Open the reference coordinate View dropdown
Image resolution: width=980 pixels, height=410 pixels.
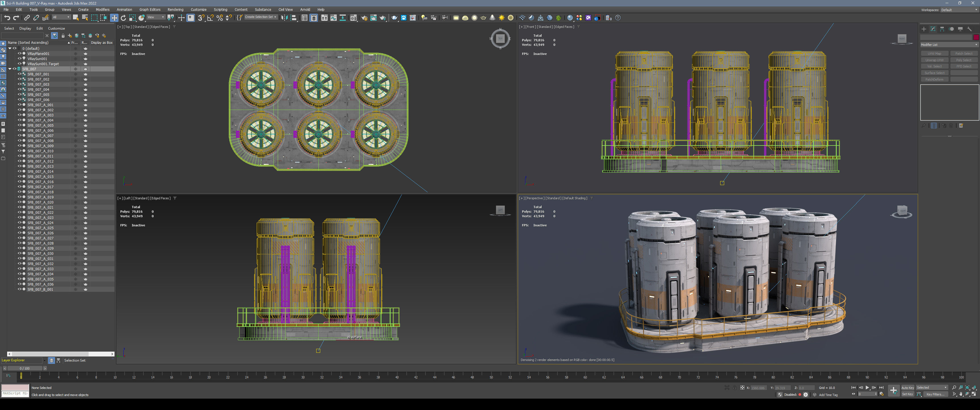156,17
